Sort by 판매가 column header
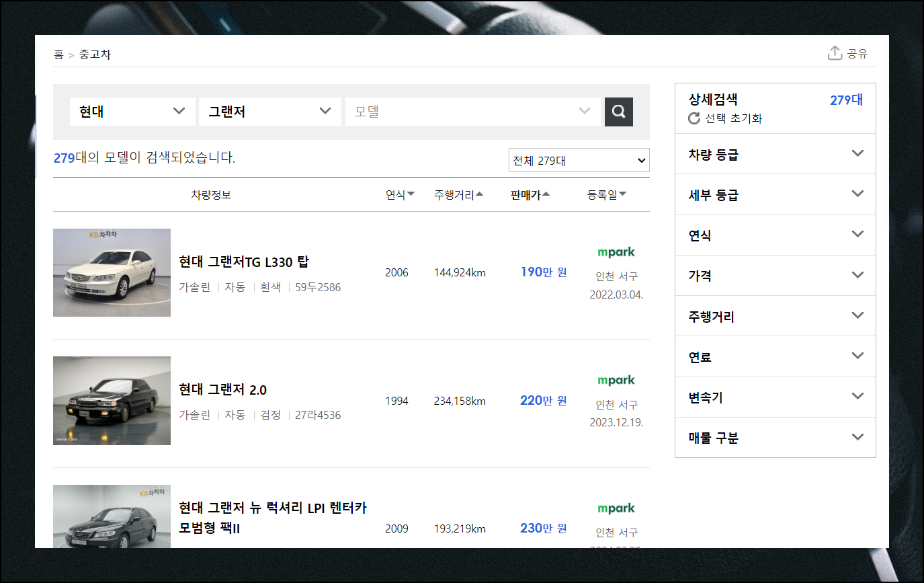 pyautogui.click(x=530, y=195)
